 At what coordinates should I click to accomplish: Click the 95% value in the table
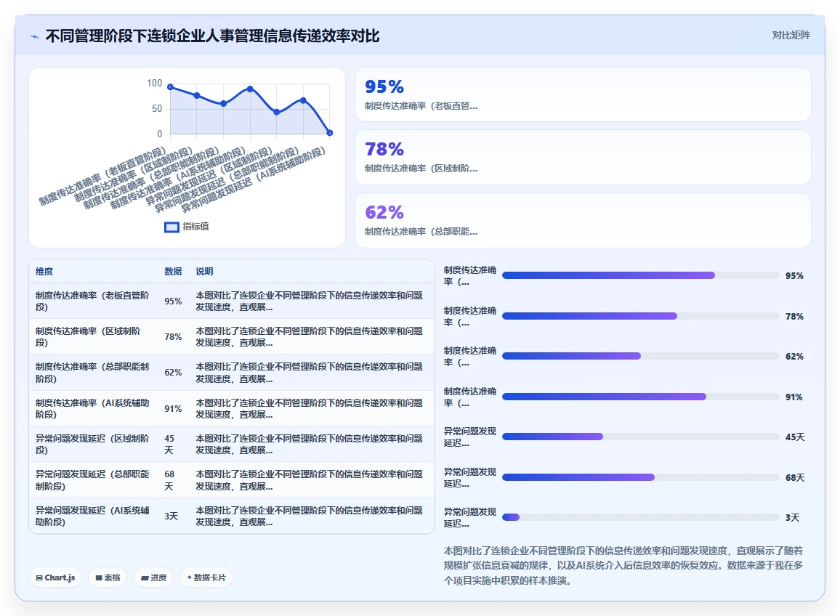click(173, 301)
